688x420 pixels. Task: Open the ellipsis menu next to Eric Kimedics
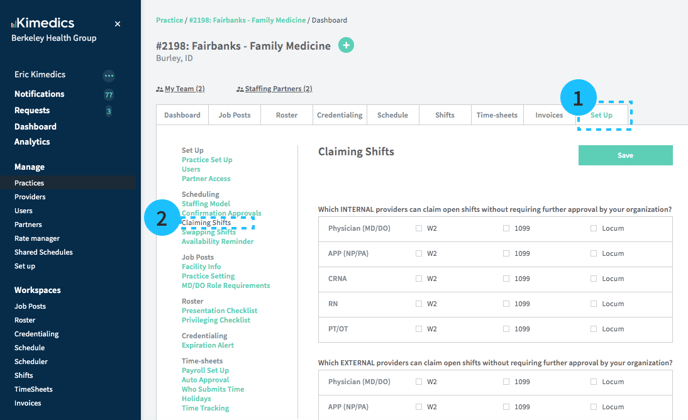(109, 76)
